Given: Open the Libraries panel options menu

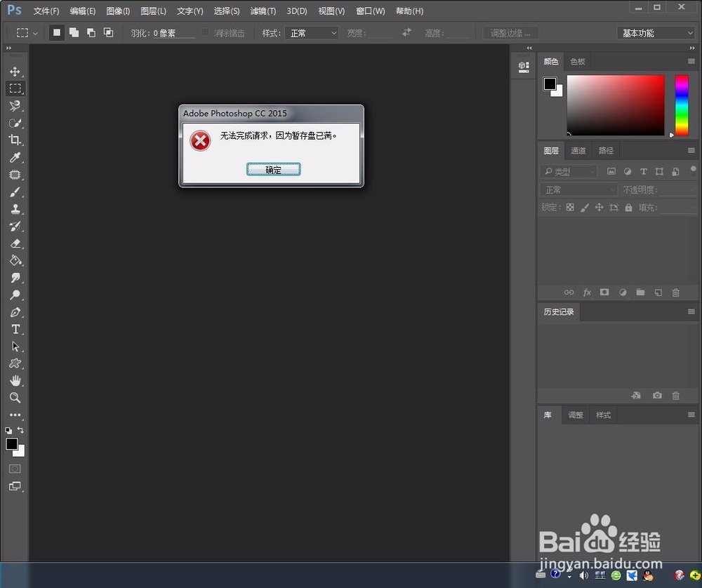Looking at the screenshot, I should click(x=691, y=415).
